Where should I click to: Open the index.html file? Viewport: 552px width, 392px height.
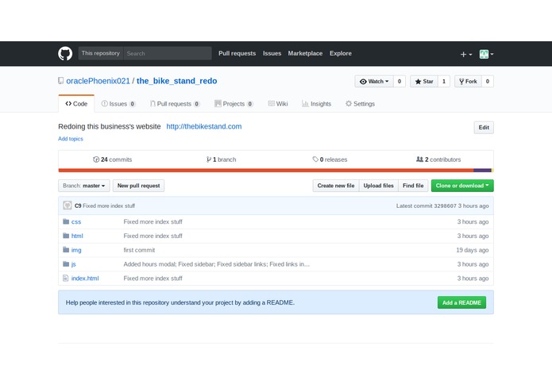(x=85, y=278)
